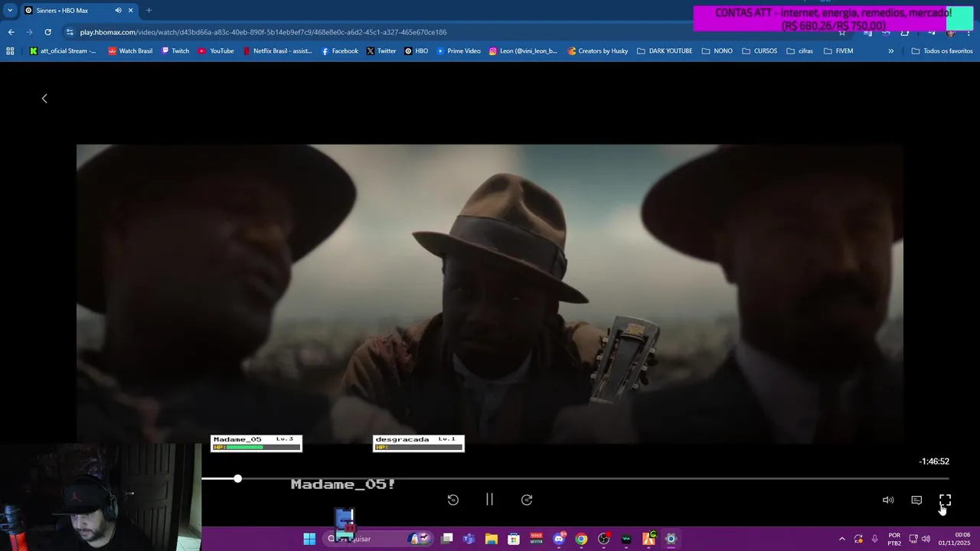Open the Prime Video bookmark

pyautogui.click(x=459, y=51)
